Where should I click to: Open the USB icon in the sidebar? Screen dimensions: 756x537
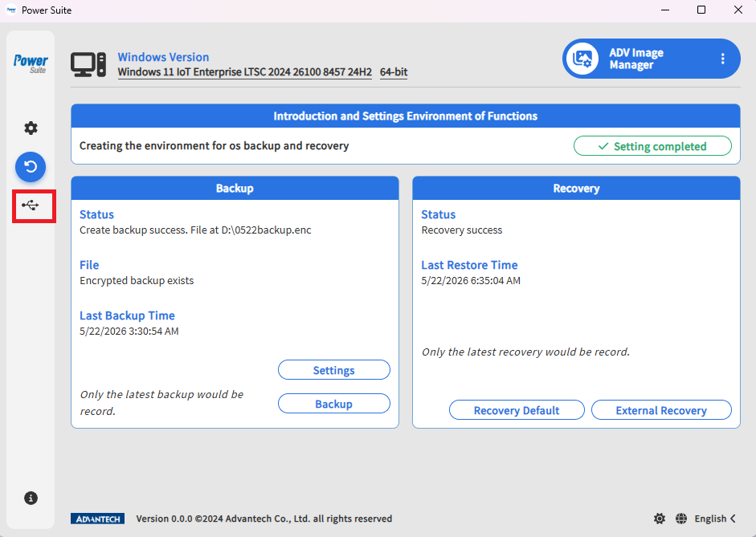pyautogui.click(x=31, y=205)
